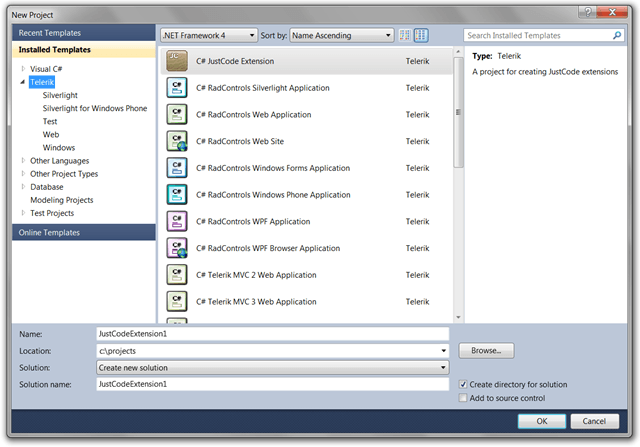Click 'C# JustCode Extension' template name

coord(235,61)
